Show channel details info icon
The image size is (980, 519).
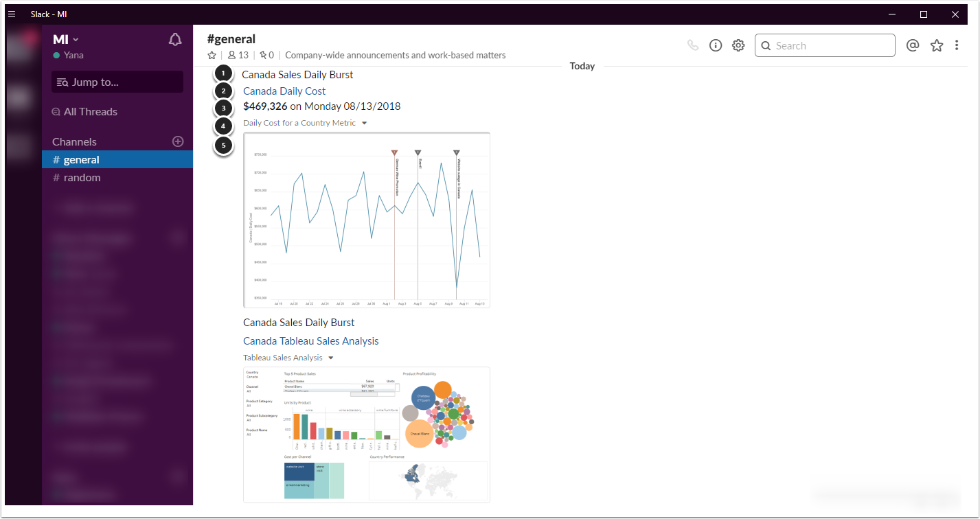(x=716, y=45)
